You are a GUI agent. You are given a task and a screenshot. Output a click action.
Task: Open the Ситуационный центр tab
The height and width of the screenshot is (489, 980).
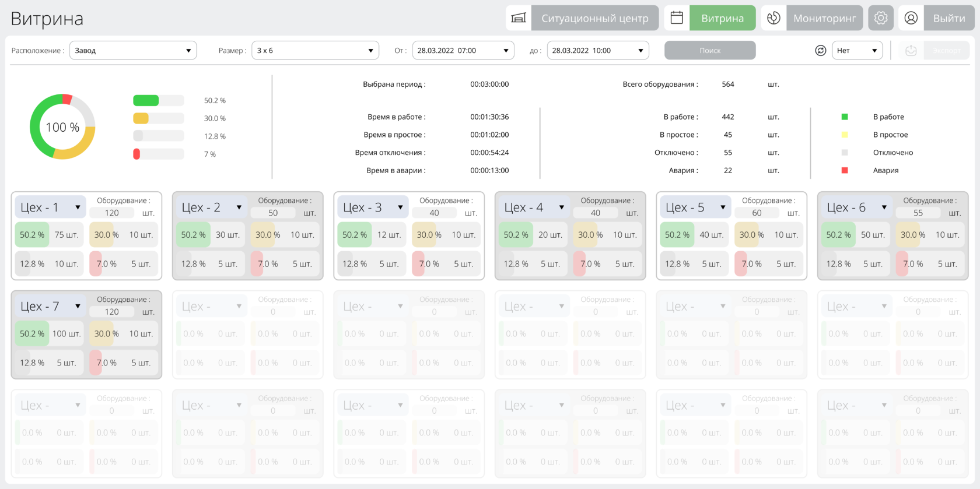tap(595, 18)
